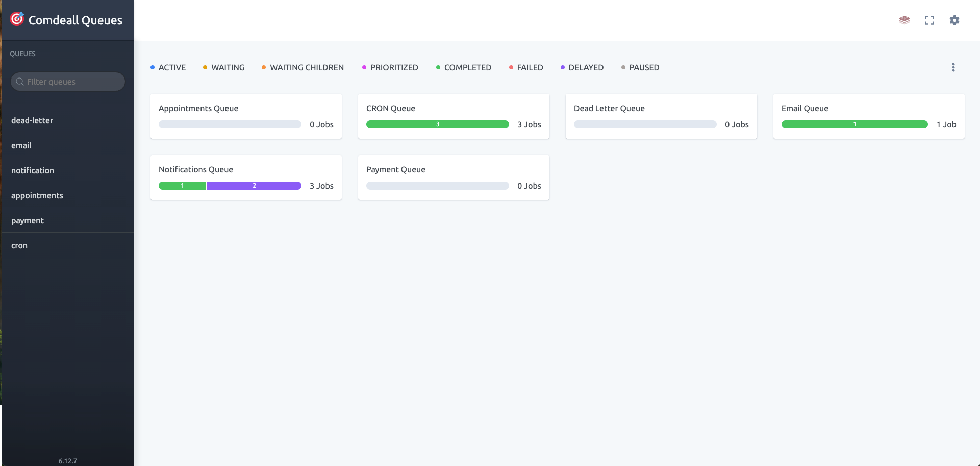
Task: Click the Email Queue green progress bar
Action: 854,124
